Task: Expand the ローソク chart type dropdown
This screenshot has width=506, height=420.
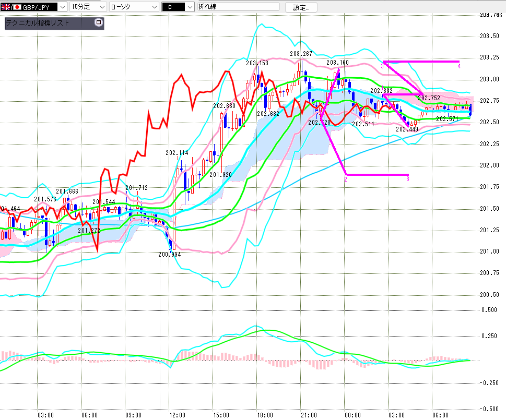Action: point(154,7)
